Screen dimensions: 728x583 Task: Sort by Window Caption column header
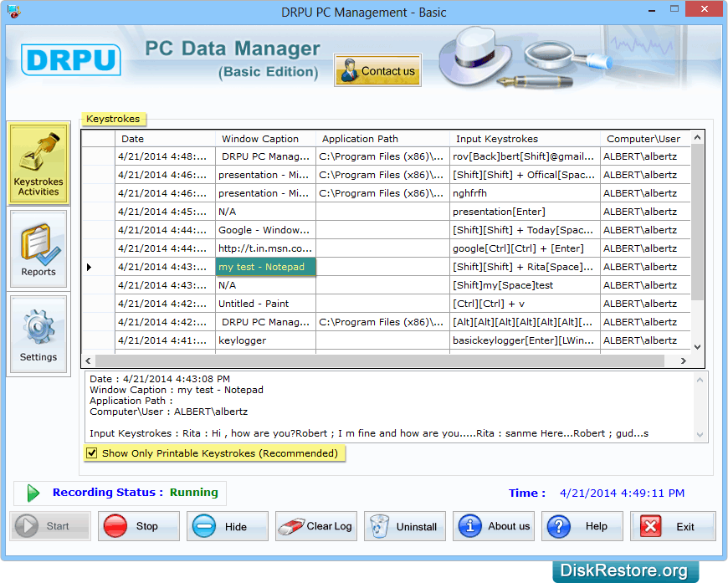tap(265, 139)
